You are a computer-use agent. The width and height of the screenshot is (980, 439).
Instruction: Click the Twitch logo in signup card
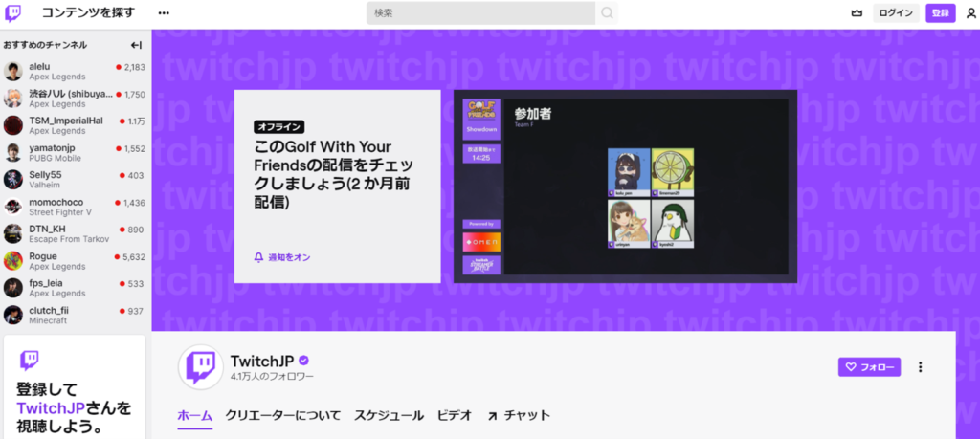point(29,360)
